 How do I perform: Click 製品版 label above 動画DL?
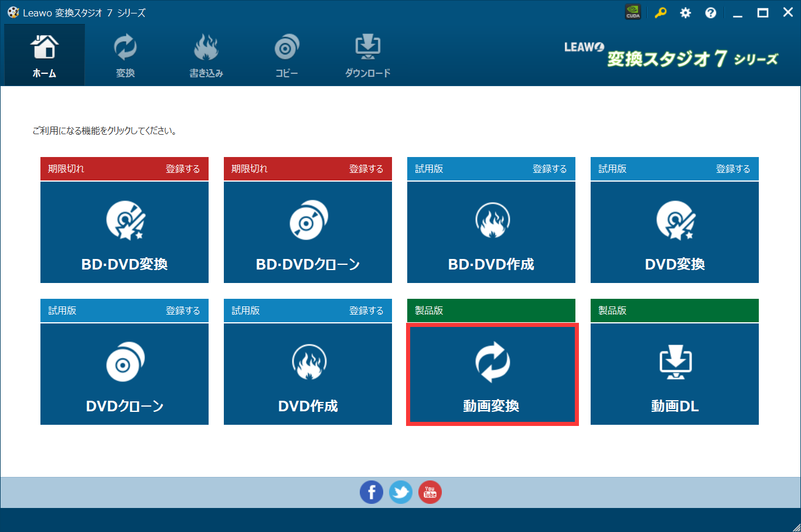612,311
